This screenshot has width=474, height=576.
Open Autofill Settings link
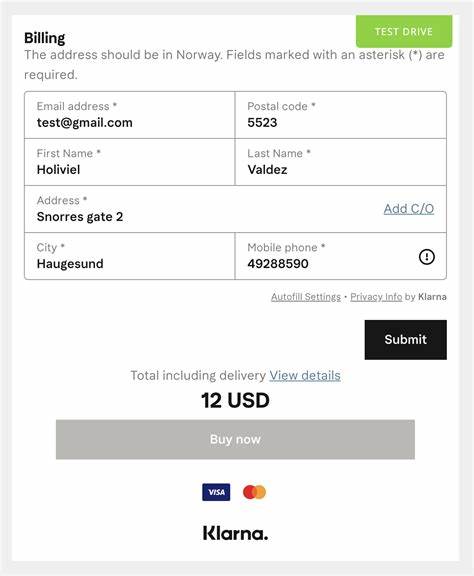pyautogui.click(x=306, y=297)
